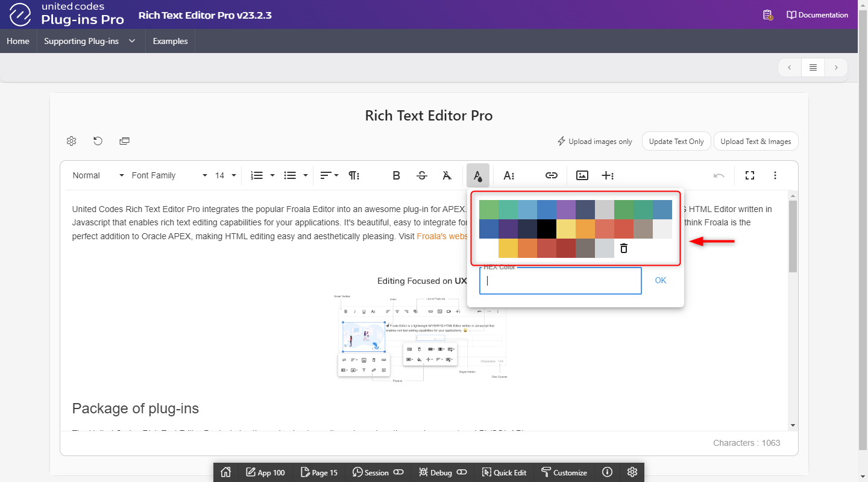The image size is (868, 482).
Task: Apply ordered list formatting
Action: click(x=257, y=175)
